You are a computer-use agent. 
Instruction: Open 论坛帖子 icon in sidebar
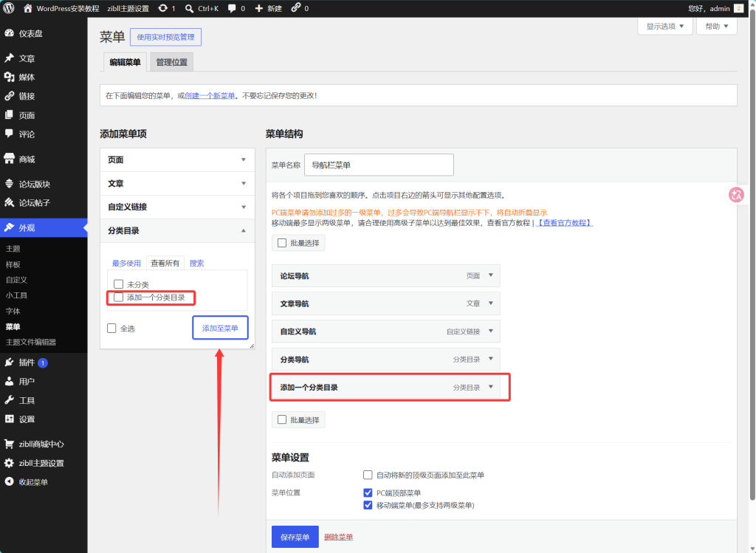pos(9,202)
